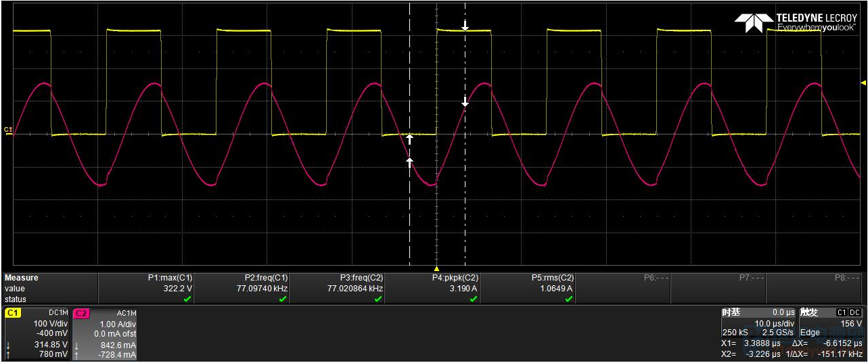Click the 322.2 V max value
The height and width of the screenshot is (363, 868).
[179, 289]
